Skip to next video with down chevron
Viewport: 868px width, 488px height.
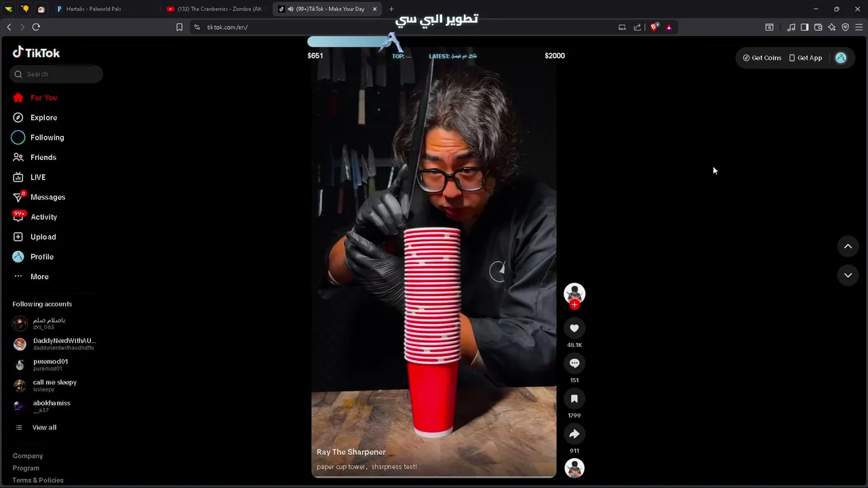tap(848, 275)
